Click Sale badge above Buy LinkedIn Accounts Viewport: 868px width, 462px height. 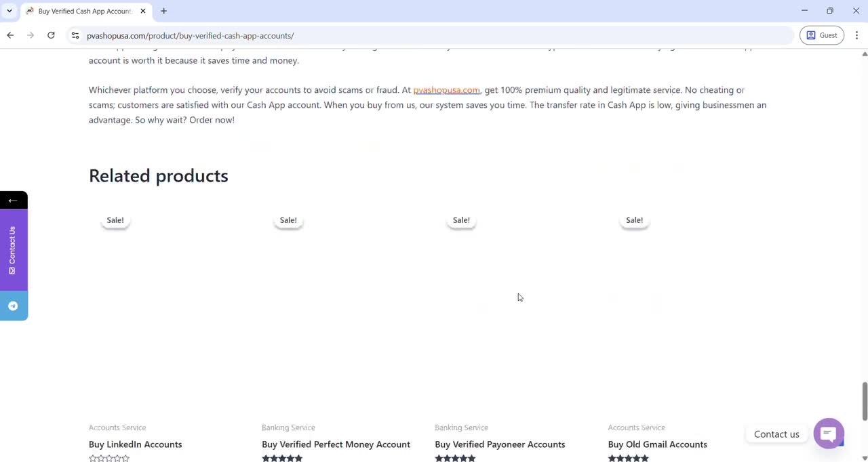point(115,220)
